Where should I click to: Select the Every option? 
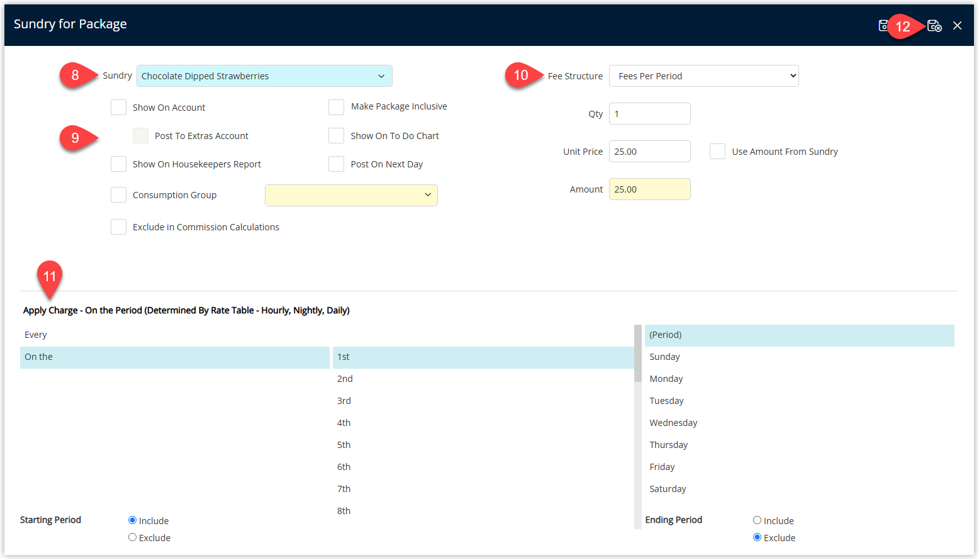(175, 335)
